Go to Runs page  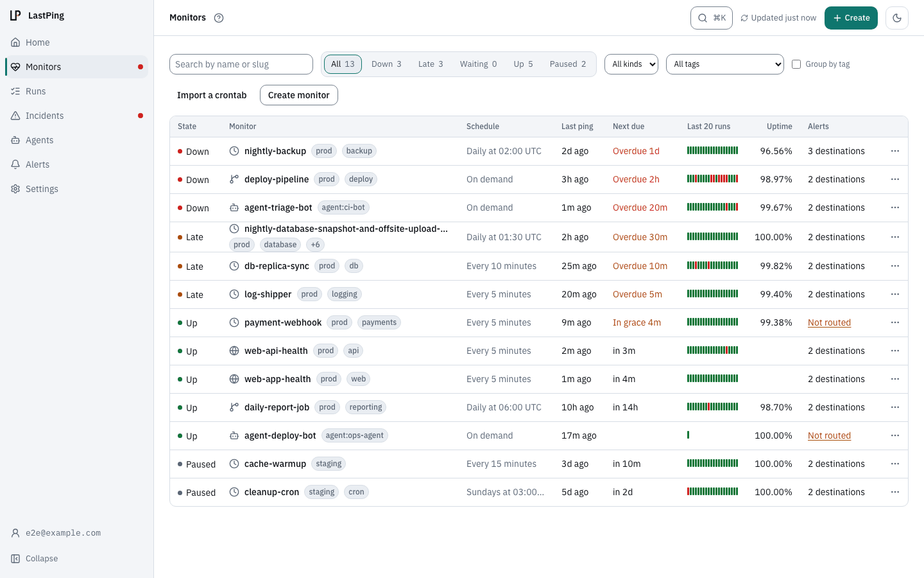pyautogui.click(x=76, y=91)
